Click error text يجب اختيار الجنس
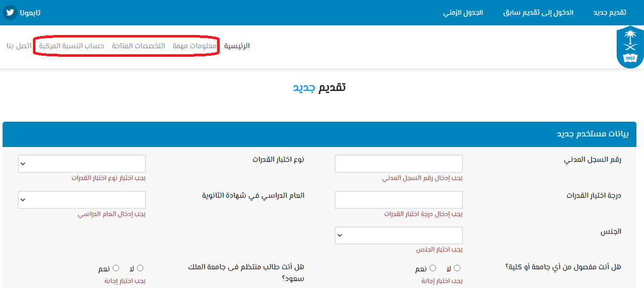The height and width of the screenshot is (288, 644). pos(440,250)
